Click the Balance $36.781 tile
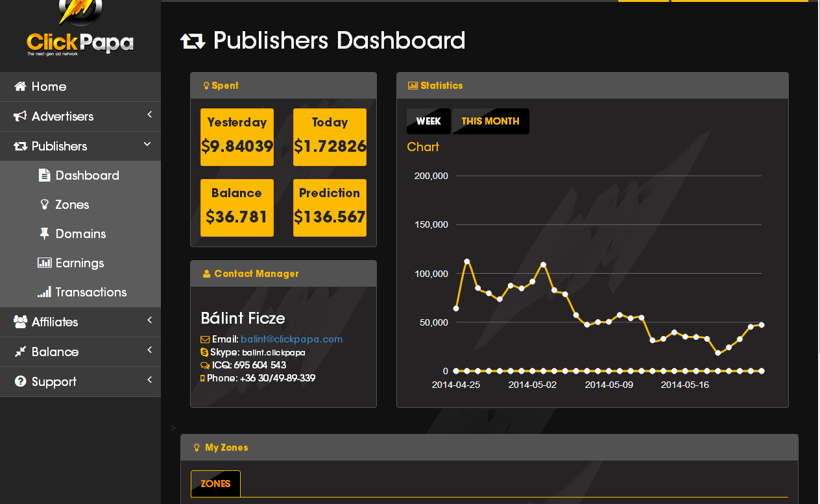820x504 pixels. pos(237,208)
